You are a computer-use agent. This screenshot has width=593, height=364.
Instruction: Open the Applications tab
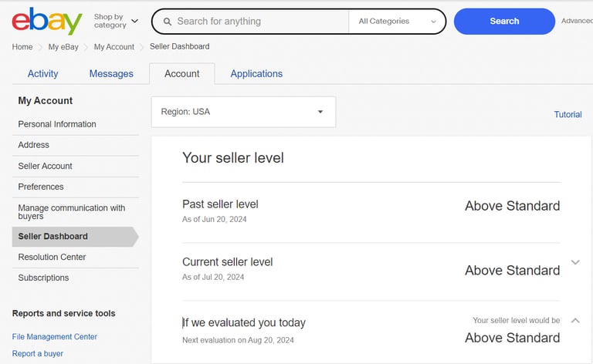tap(256, 74)
